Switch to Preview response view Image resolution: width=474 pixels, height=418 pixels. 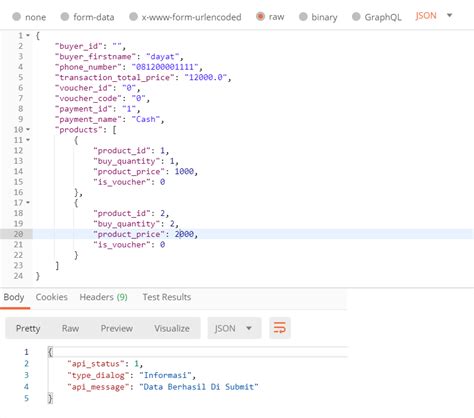click(117, 328)
